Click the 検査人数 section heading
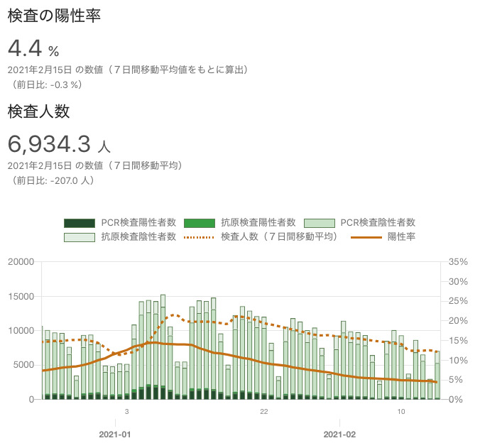The width and height of the screenshot is (480, 448). [x=38, y=111]
